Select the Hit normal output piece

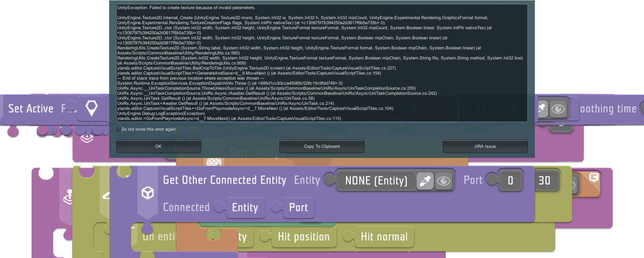pyautogui.click(x=384, y=237)
